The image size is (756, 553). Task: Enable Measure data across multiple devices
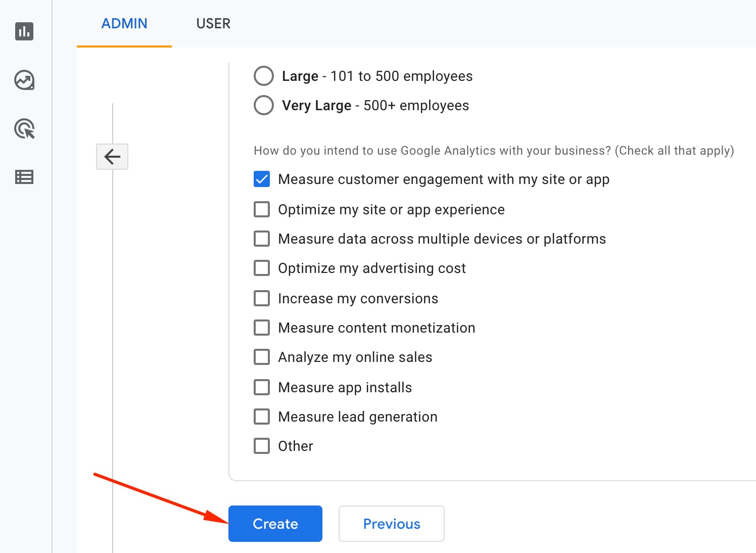click(261, 238)
